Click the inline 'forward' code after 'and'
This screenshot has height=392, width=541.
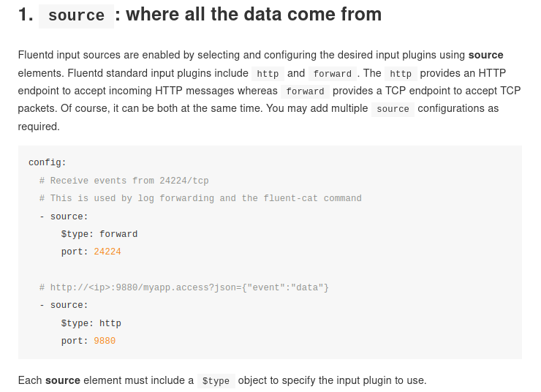[x=332, y=74]
